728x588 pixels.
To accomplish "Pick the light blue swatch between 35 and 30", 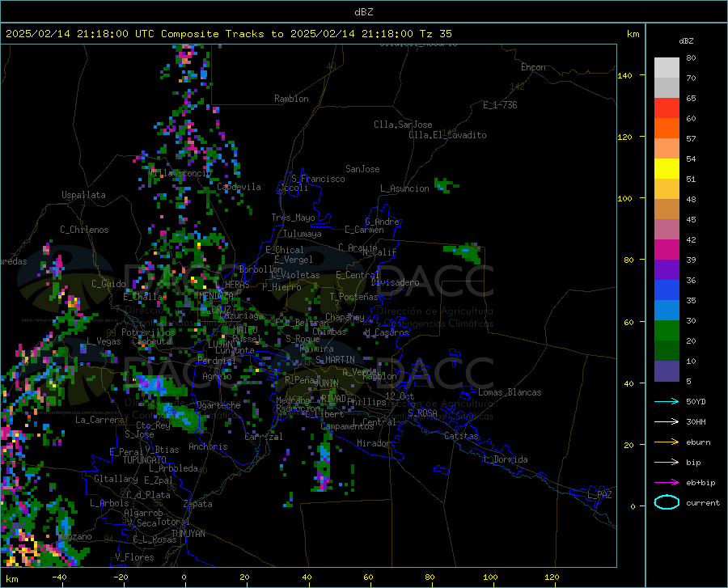I will 667,311.
